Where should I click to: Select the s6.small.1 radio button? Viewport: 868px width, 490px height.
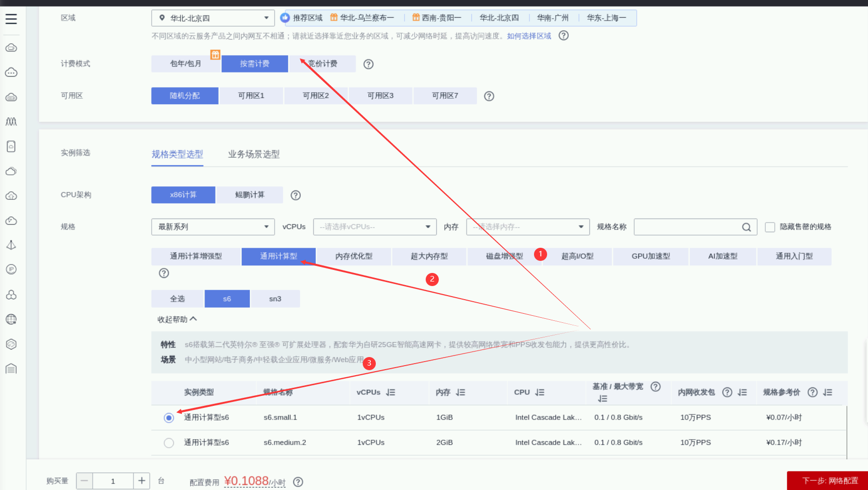[169, 417]
